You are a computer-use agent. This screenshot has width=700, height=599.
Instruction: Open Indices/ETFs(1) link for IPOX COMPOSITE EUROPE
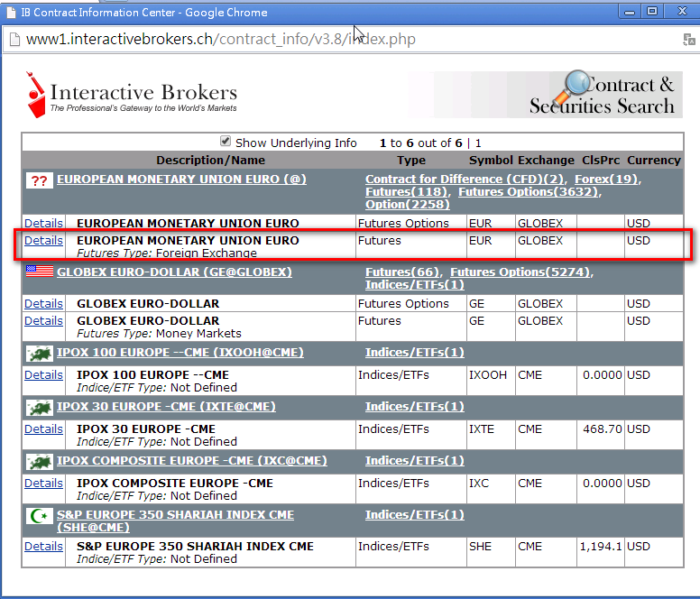coord(415,461)
